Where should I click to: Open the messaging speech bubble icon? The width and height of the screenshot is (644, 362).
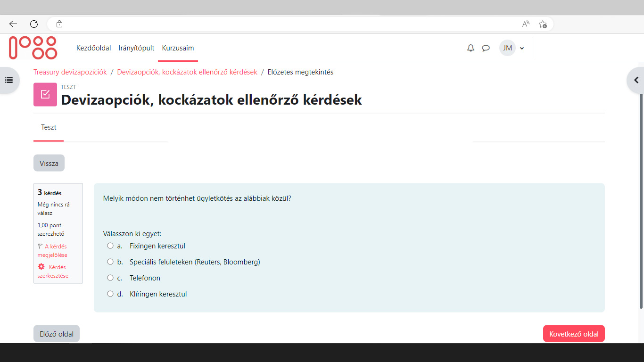tap(486, 48)
